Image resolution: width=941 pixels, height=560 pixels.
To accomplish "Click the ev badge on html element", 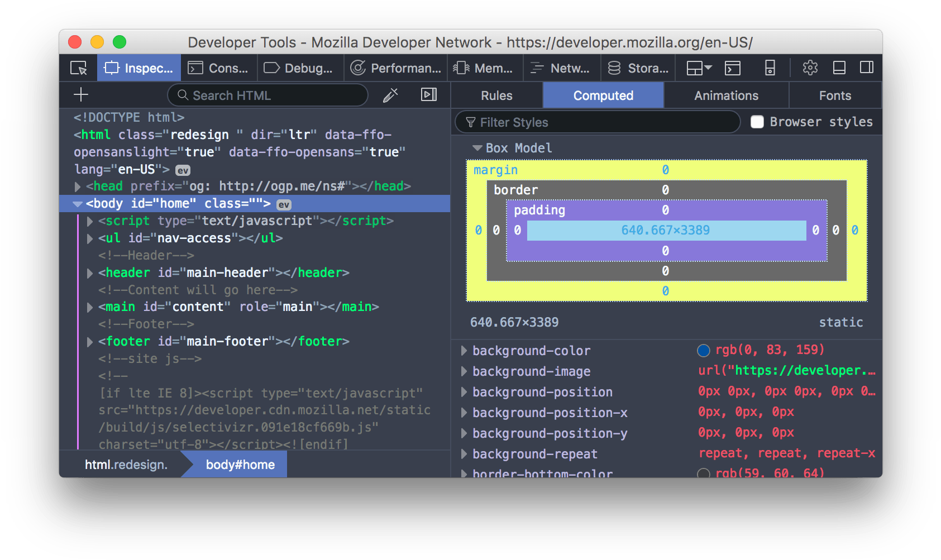I will click(x=183, y=170).
